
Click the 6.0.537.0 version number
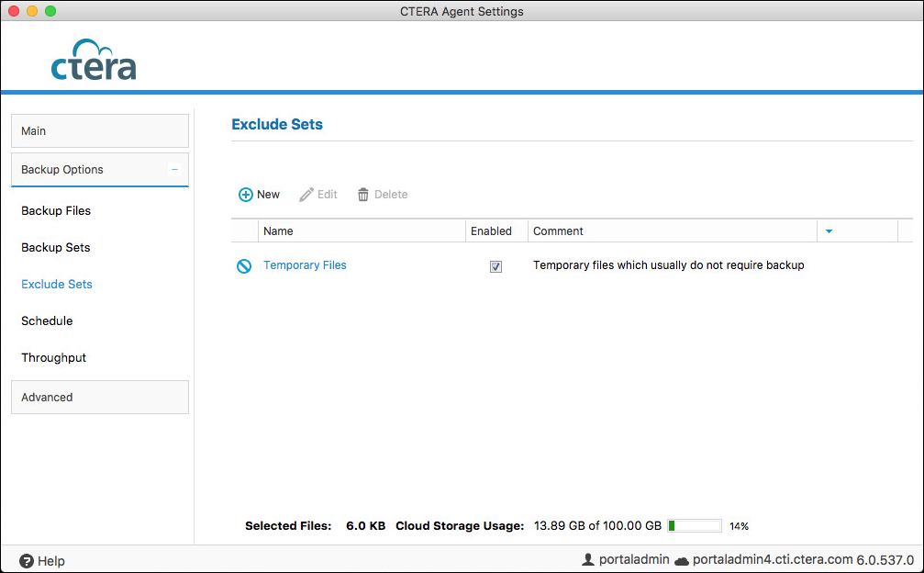tap(885, 560)
